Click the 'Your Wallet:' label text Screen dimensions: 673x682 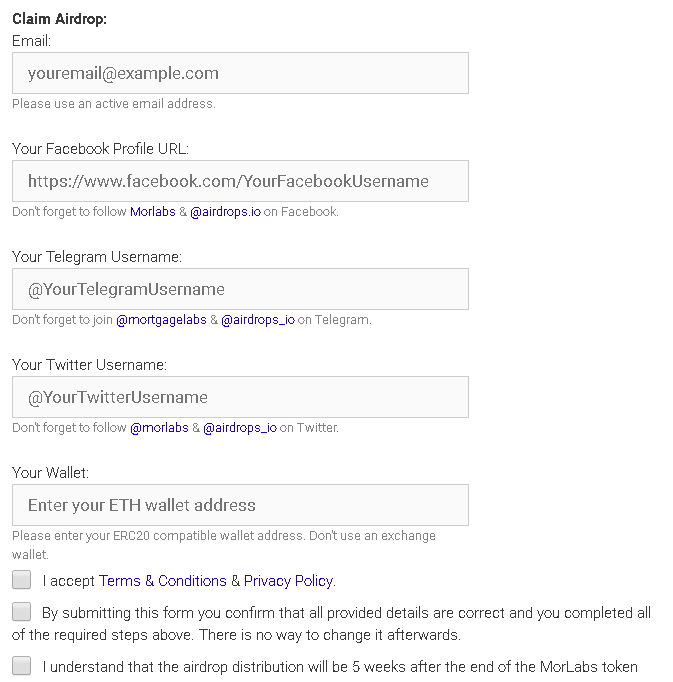51,473
